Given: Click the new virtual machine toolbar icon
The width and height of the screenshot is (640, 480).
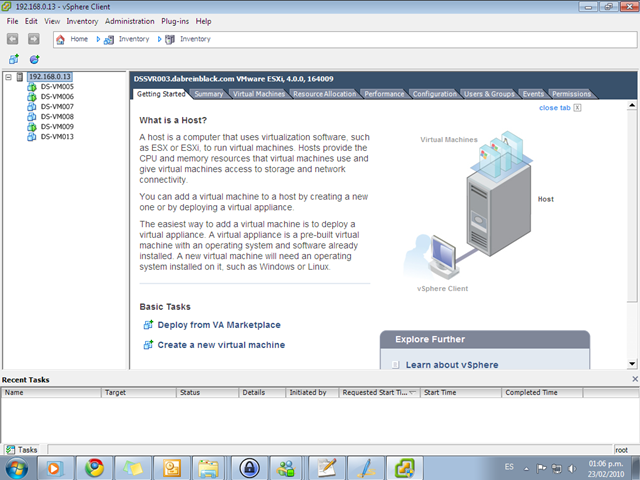Looking at the screenshot, I should coord(14,60).
